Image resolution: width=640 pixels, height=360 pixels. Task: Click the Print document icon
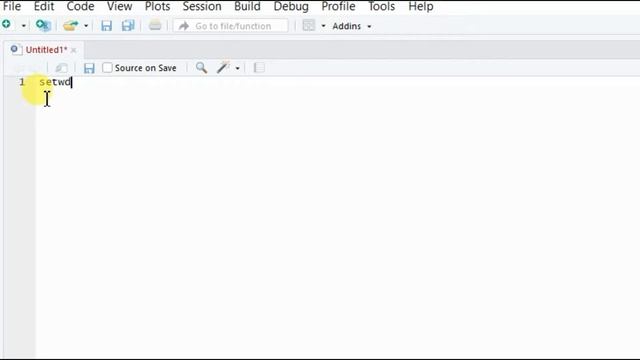point(155,26)
